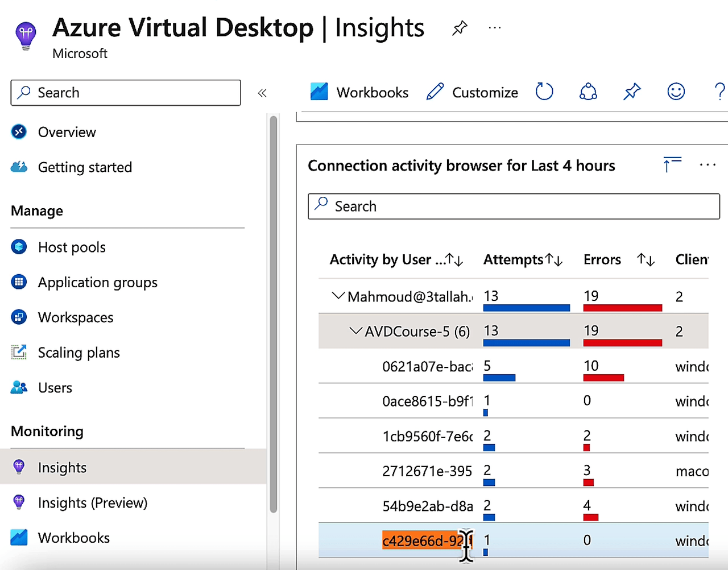Open Workbooks from the toolbar
The width and height of the screenshot is (728, 570).
click(x=359, y=92)
